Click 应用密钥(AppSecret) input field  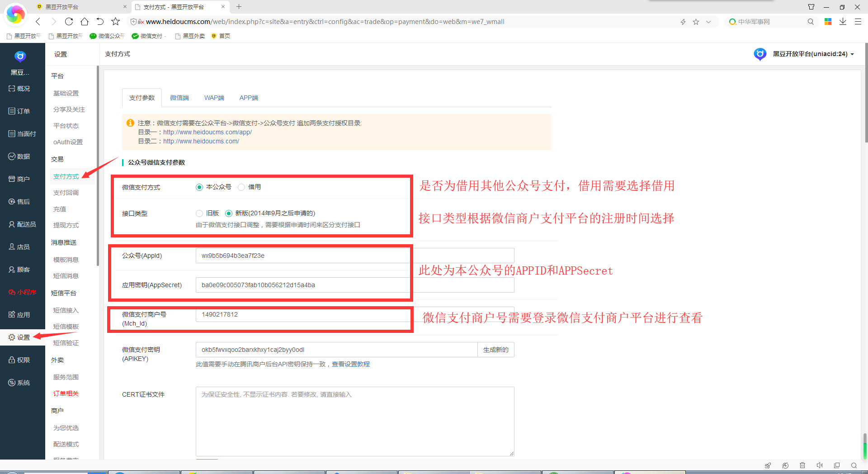tap(355, 285)
